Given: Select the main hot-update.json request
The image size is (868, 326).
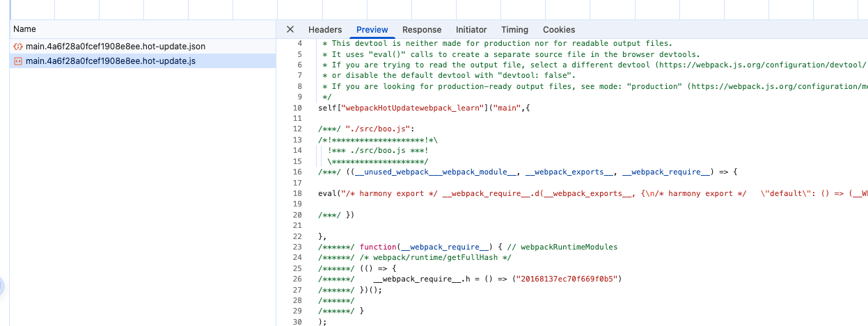Looking at the screenshot, I should pos(115,47).
